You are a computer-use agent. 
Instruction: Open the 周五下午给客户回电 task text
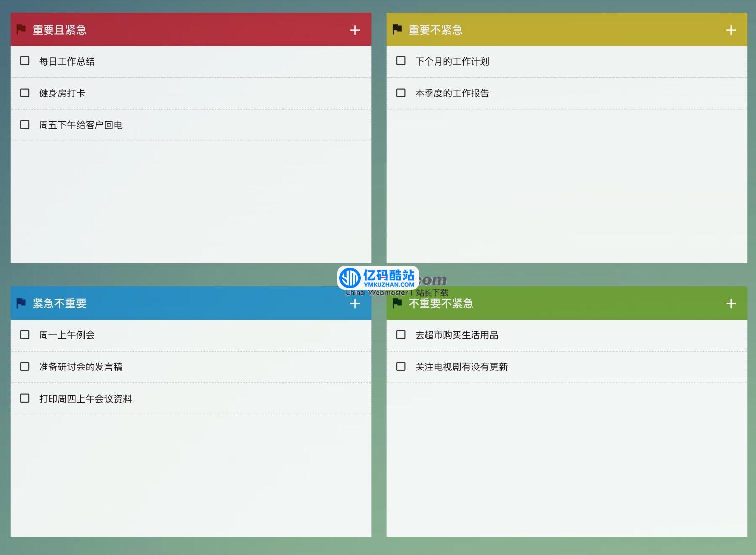[81, 125]
